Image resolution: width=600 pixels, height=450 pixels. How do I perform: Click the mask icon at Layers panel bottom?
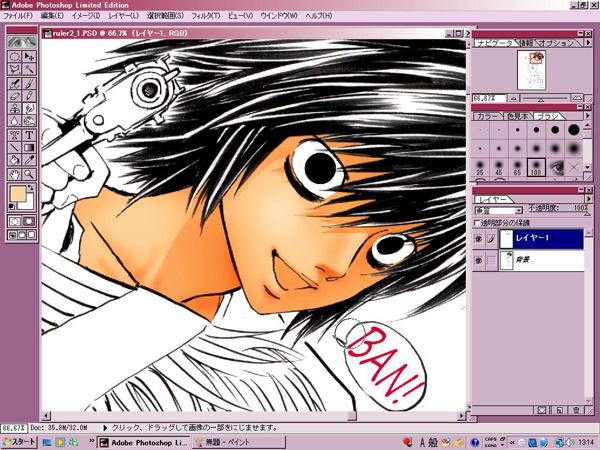tap(542, 410)
